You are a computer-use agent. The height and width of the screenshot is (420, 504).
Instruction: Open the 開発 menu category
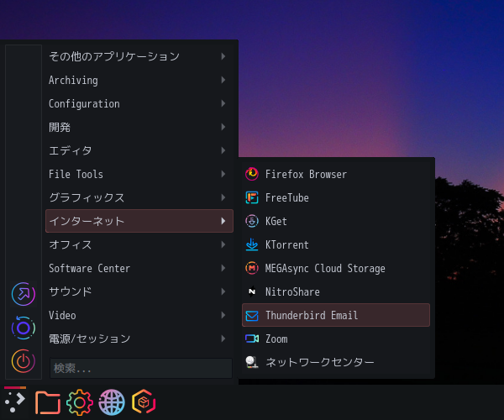tap(139, 127)
